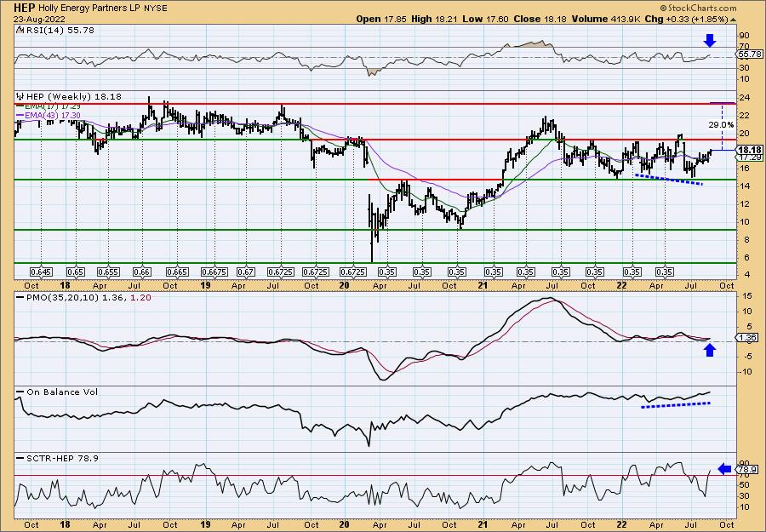
Task: Click the red 1.20 PMO signal value
Action: coord(141,297)
